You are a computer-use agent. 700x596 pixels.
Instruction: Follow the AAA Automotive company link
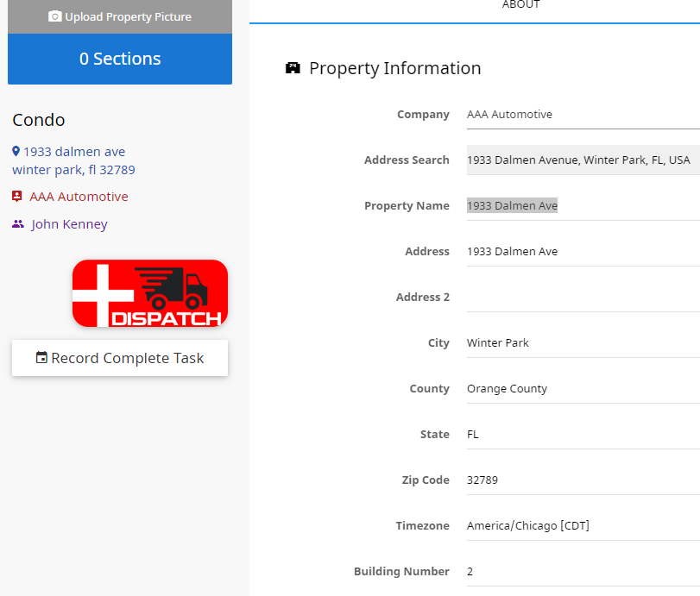pos(79,197)
